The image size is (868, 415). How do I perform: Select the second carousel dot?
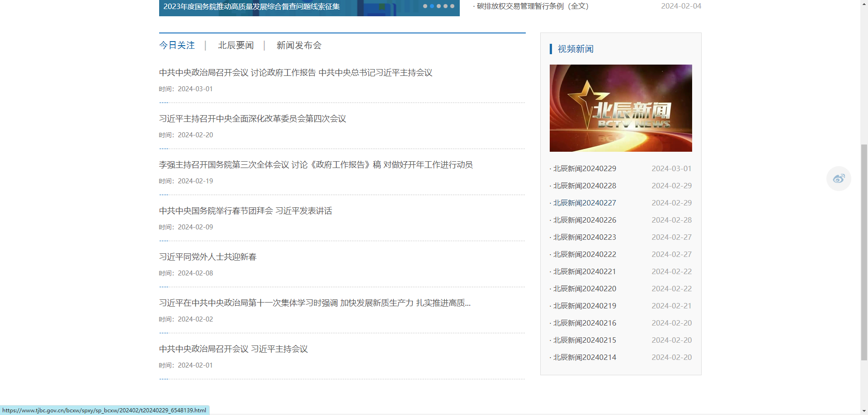coord(432,6)
